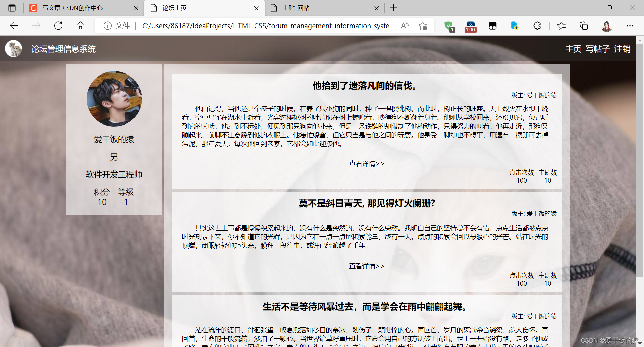Open the tab actions menu icon
The height and width of the screenshot is (347, 644).
[x=12, y=8]
